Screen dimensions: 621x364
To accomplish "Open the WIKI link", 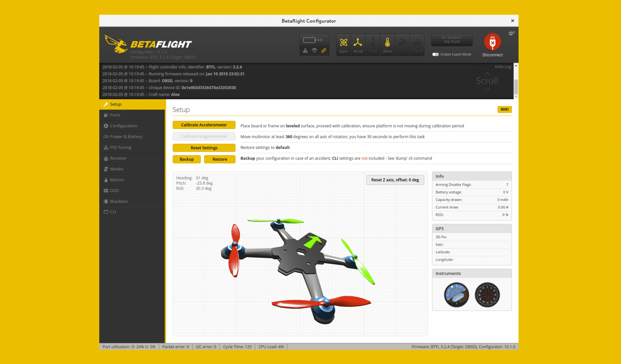I will pos(505,109).
